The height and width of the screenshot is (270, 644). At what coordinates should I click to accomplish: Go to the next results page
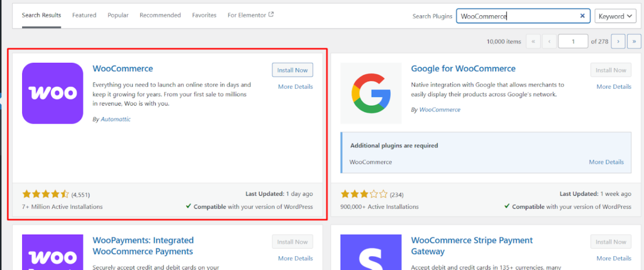(x=618, y=41)
